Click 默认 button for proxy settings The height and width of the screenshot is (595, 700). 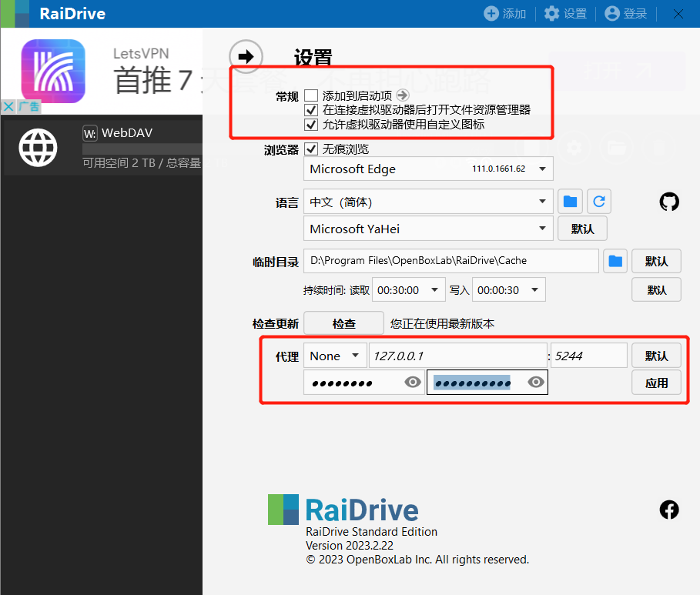pyautogui.click(x=656, y=356)
